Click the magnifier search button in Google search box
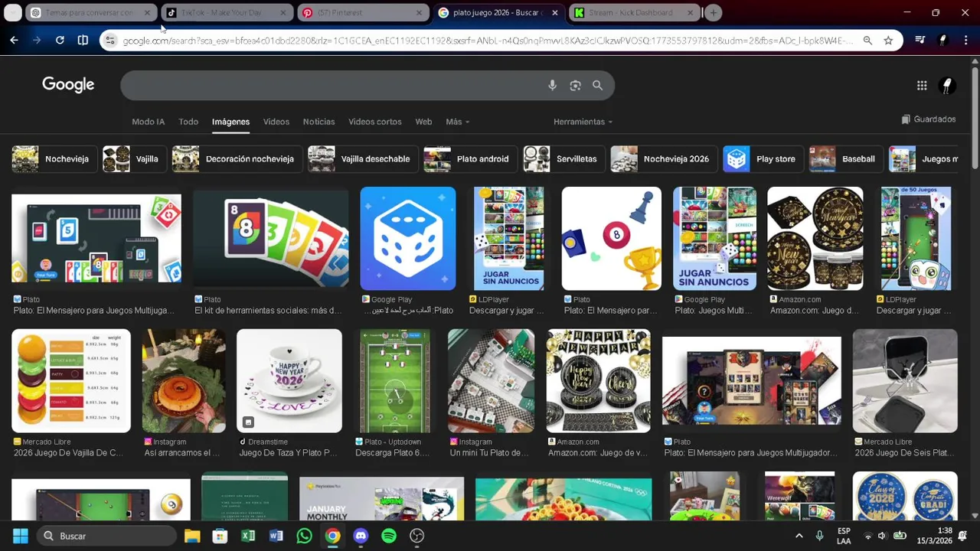This screenshot has width=980, height=551. (597, 86)
